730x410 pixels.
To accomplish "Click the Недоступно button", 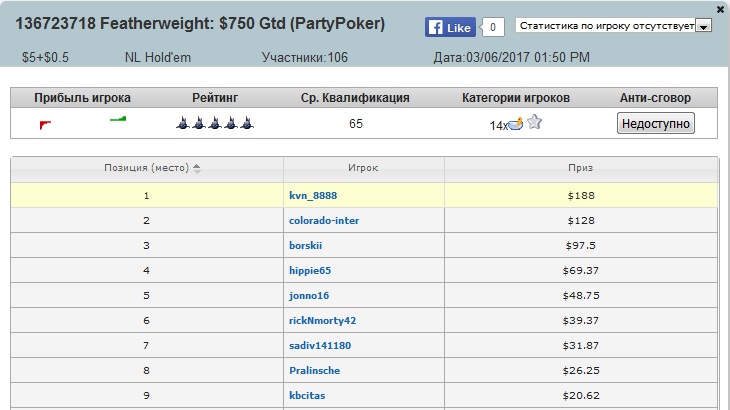I will pos(656,123).
